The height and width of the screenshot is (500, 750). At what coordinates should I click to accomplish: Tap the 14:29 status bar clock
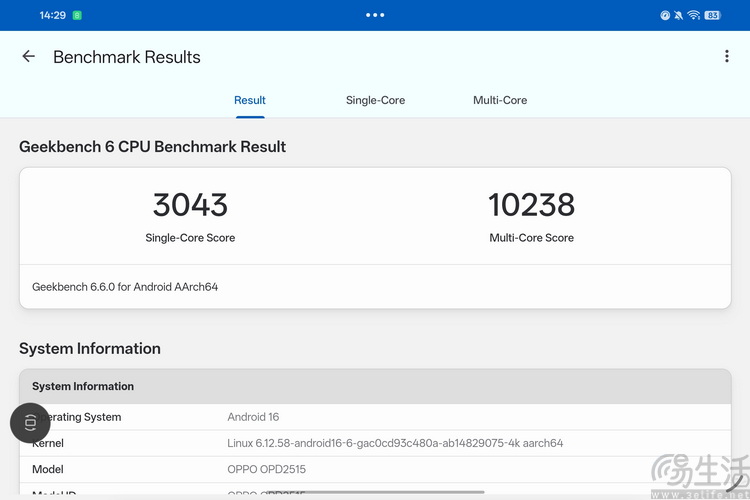pos(52,15)
